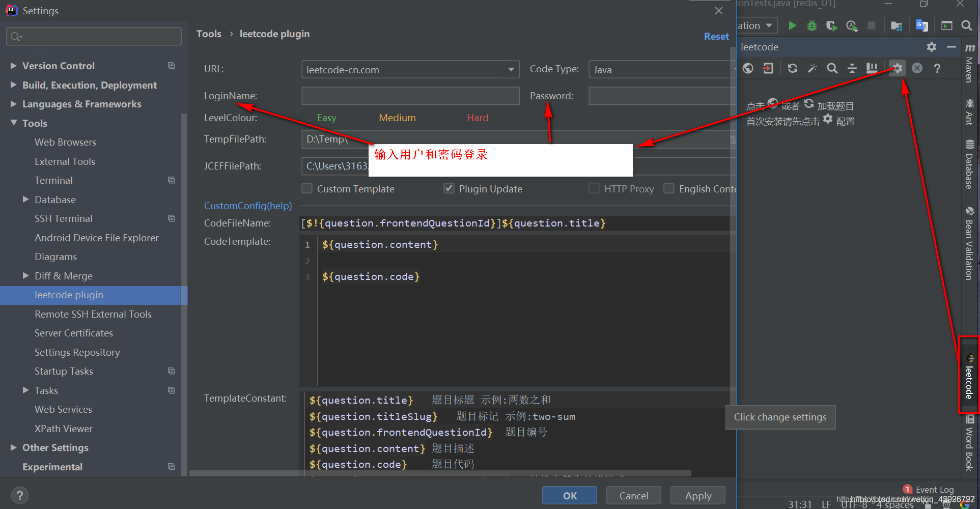Open the URL dropdown showing leetcode-cn.com
980x509 pixels.
410,70
